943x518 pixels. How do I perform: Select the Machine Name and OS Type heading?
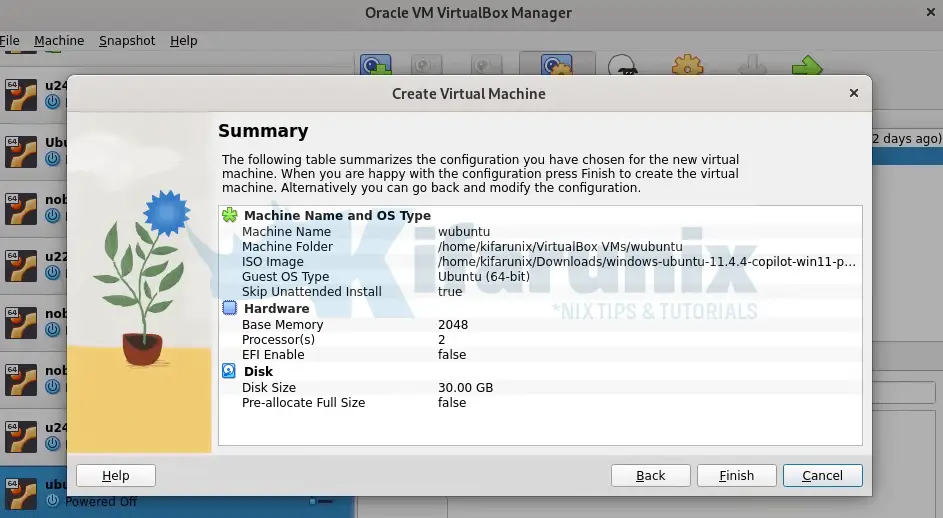337,215
